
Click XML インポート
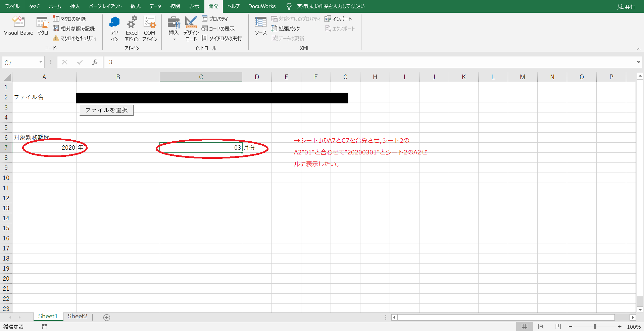pos(338,19)
